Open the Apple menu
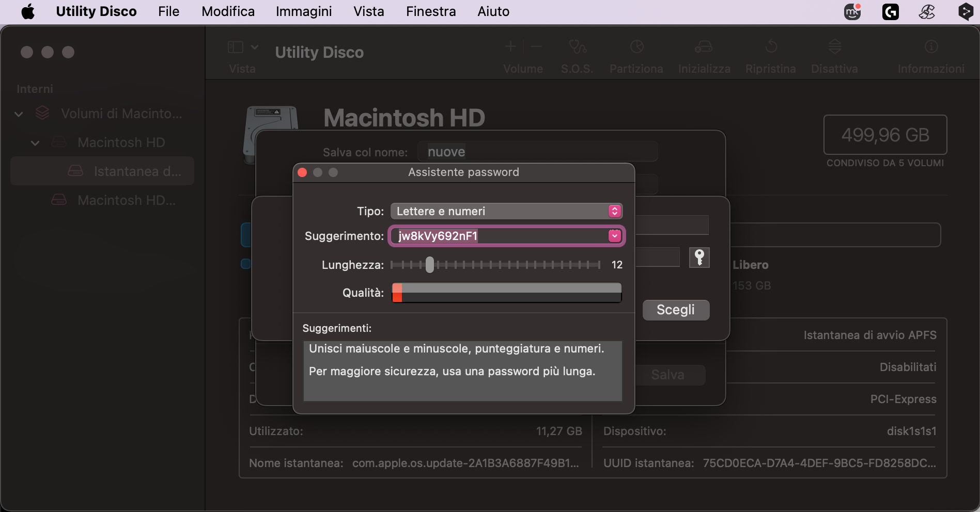 click(28, 11)
